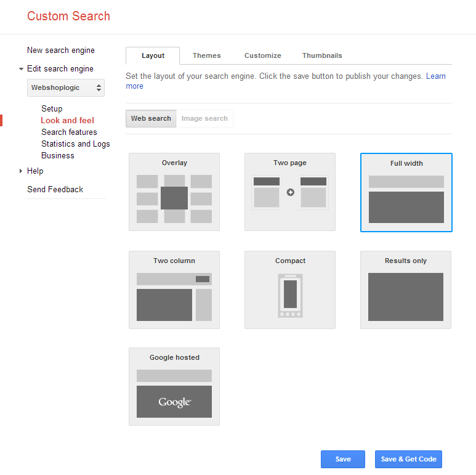
Task: Open the Setup page
Action: click(52, 108)
